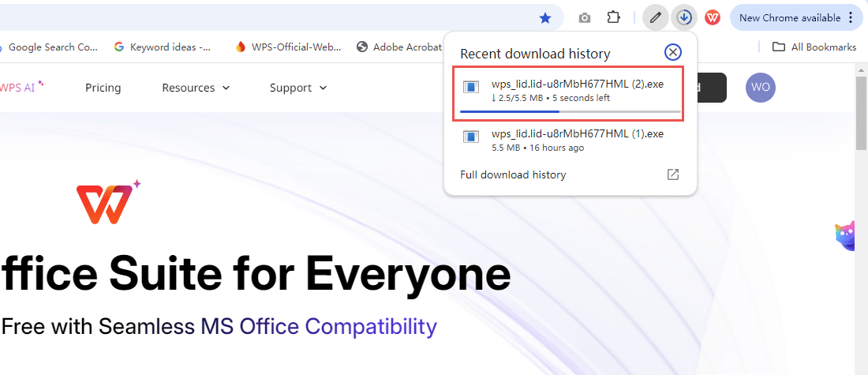Image resolution: width=868 pixels, height=375 pixels.
Task: Select the downloading wps_lid (2).exe file
Action: pos(568,93)
